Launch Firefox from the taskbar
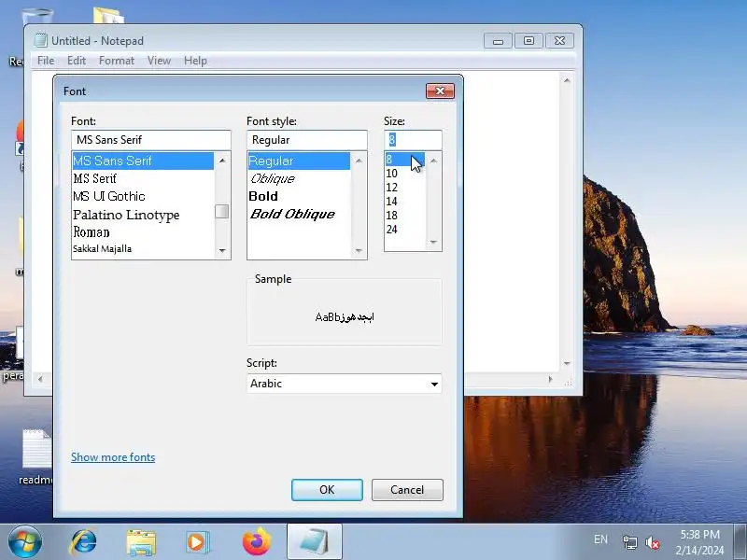747x560 pixels. pyautogui.click(x=256, y=542)
